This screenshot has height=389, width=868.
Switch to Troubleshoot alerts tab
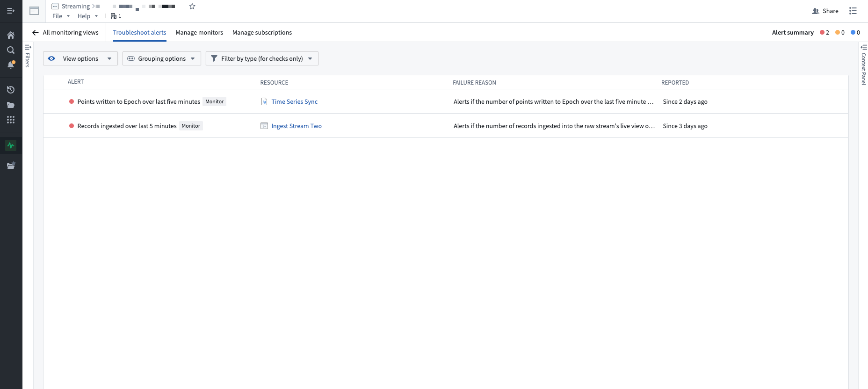[139, 32]
